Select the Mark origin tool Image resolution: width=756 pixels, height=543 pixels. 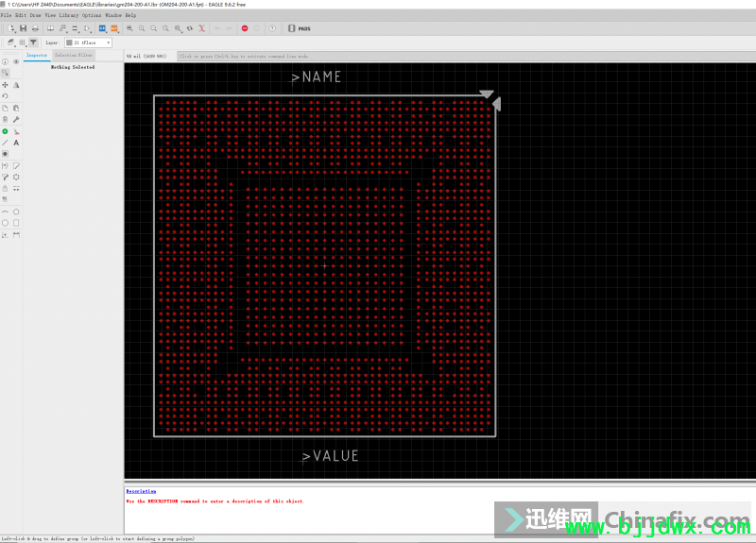[x=5, y=234]
